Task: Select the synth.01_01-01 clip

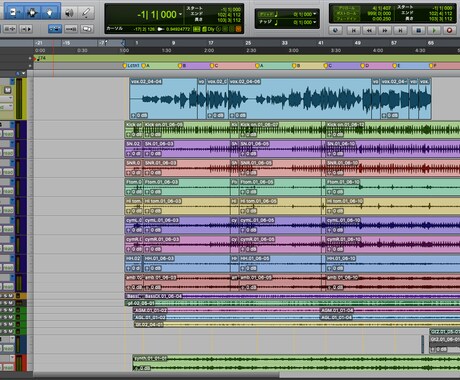Action: pos(296,363)
